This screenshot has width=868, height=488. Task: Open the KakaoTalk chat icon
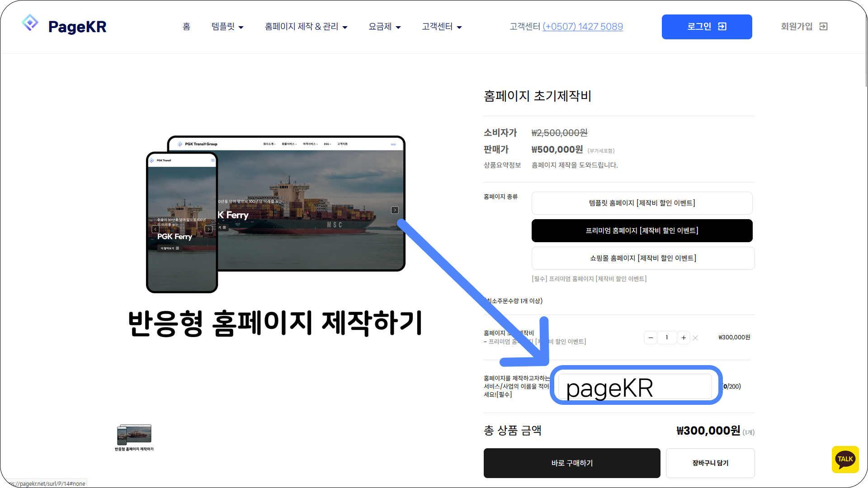(x=845, y=459)
